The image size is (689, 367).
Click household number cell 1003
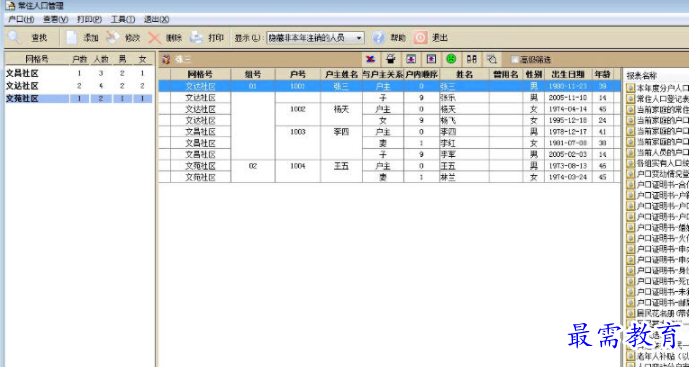tap(298, 132)
